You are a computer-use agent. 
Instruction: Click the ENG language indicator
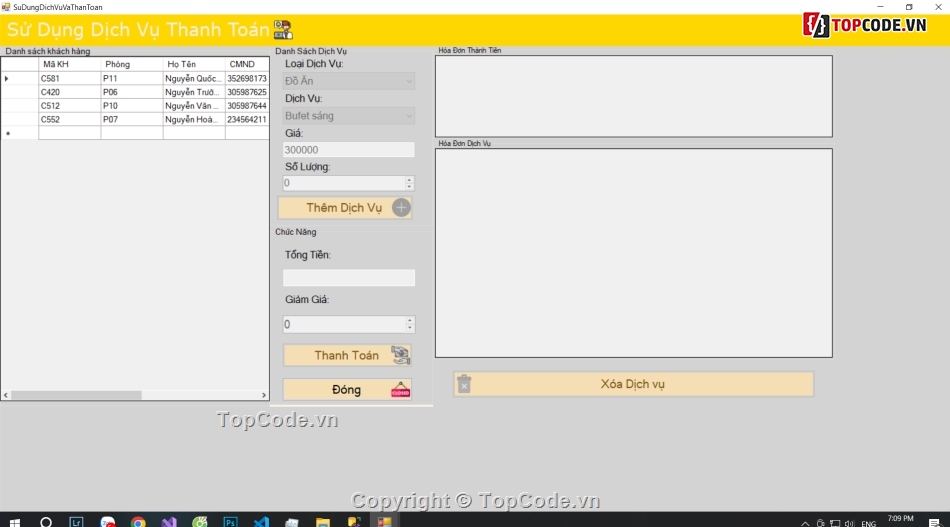869,523
